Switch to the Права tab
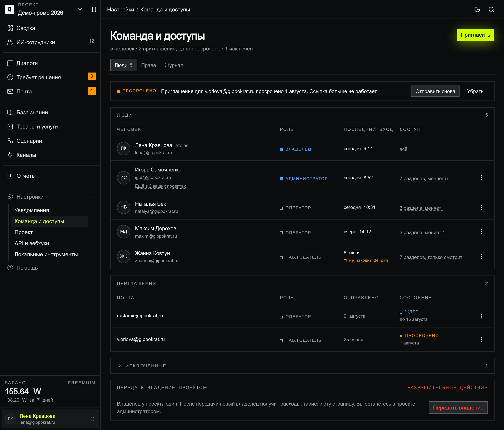 pos(148,65)
